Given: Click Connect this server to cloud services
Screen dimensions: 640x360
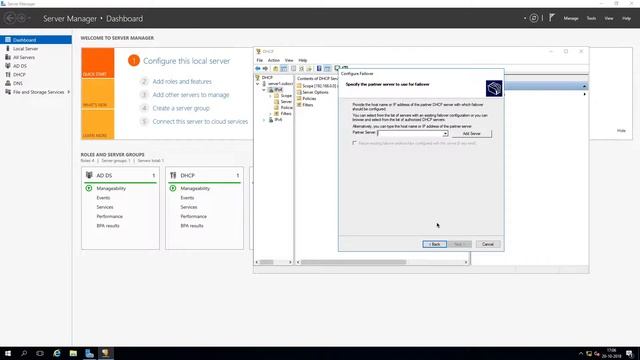Looking at the screenshot, I should [200, 122].
